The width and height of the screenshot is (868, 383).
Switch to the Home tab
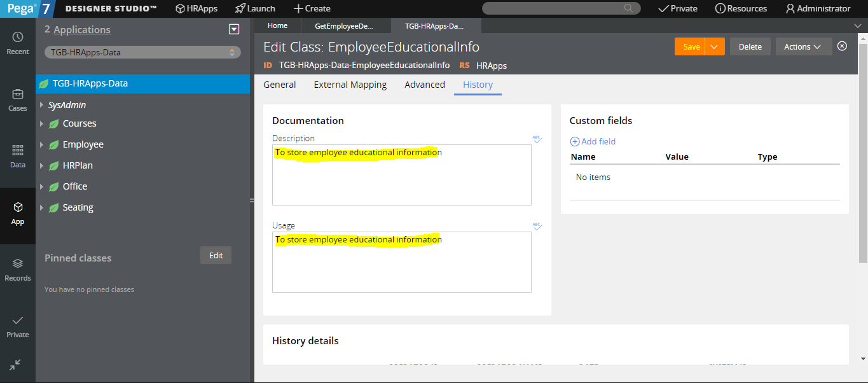tap(278, 25)
